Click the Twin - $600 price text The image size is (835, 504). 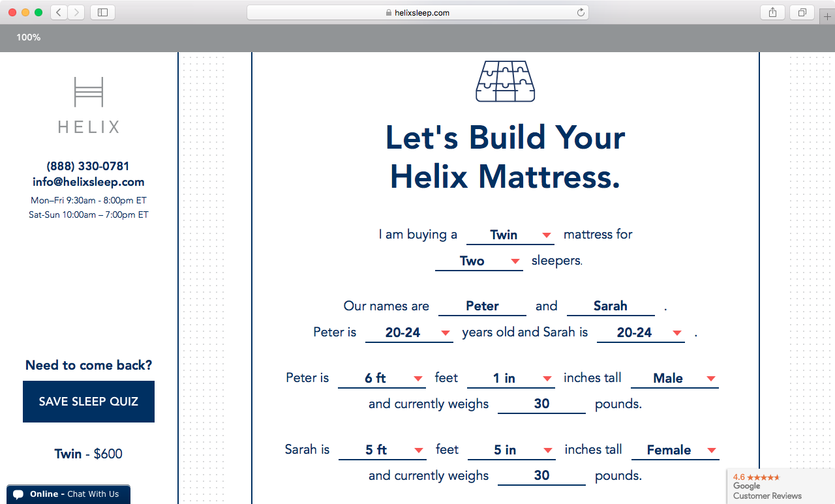(x=89, y=454)
